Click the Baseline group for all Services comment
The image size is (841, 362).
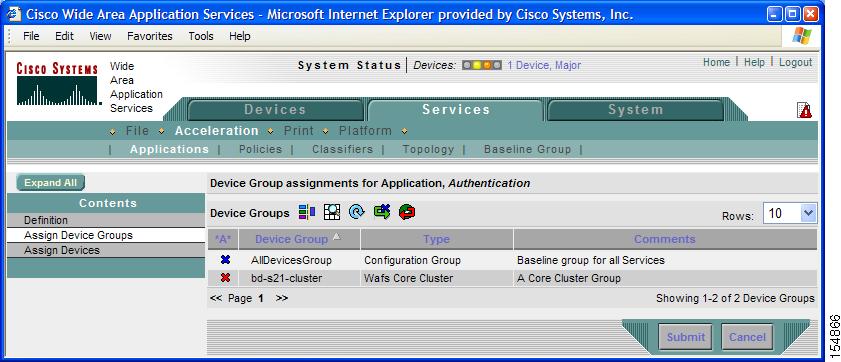point(591,260)
